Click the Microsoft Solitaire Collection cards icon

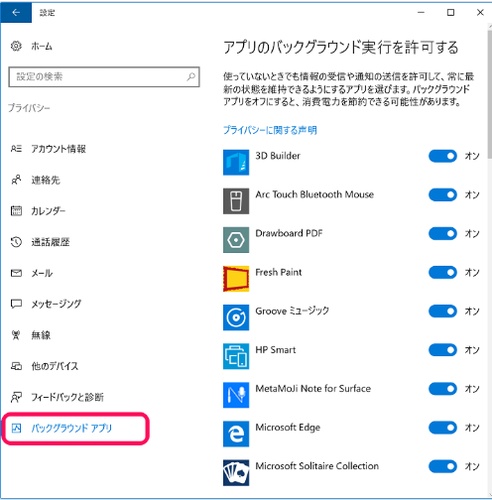click(x=236, y=473)
